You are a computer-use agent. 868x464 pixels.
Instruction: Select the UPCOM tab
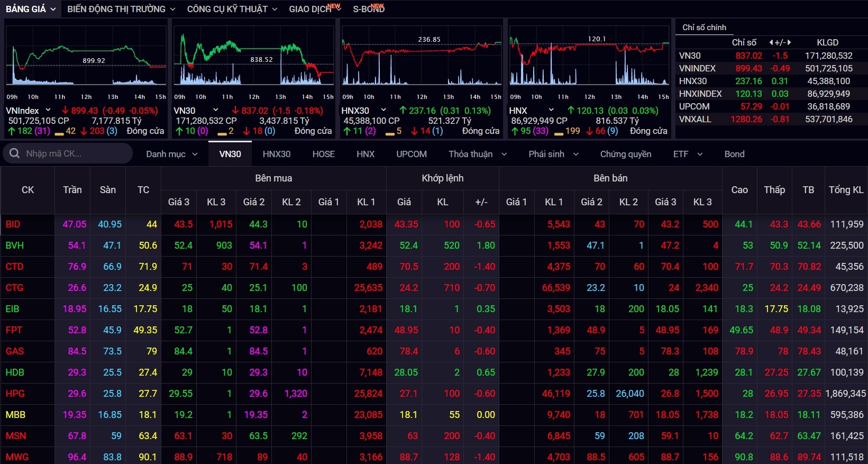tap(411, 154)
